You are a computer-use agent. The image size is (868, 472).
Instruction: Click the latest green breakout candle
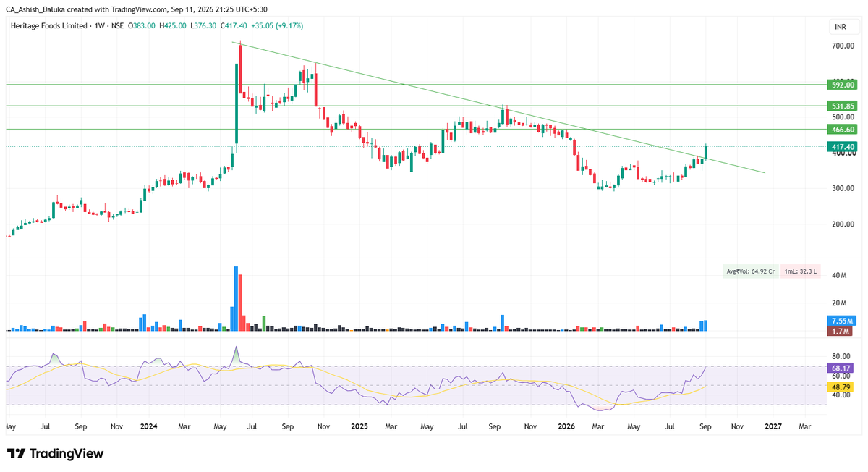(705, 151)
